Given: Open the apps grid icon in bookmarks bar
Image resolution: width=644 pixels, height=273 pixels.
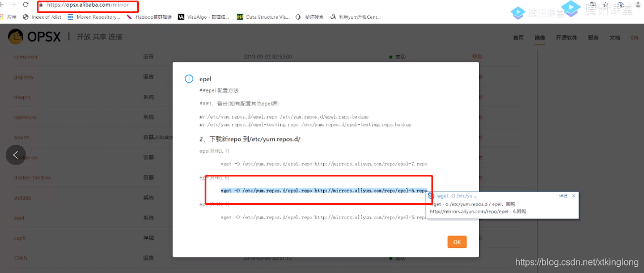Looking at the screenshot, I should click(2, 17).
